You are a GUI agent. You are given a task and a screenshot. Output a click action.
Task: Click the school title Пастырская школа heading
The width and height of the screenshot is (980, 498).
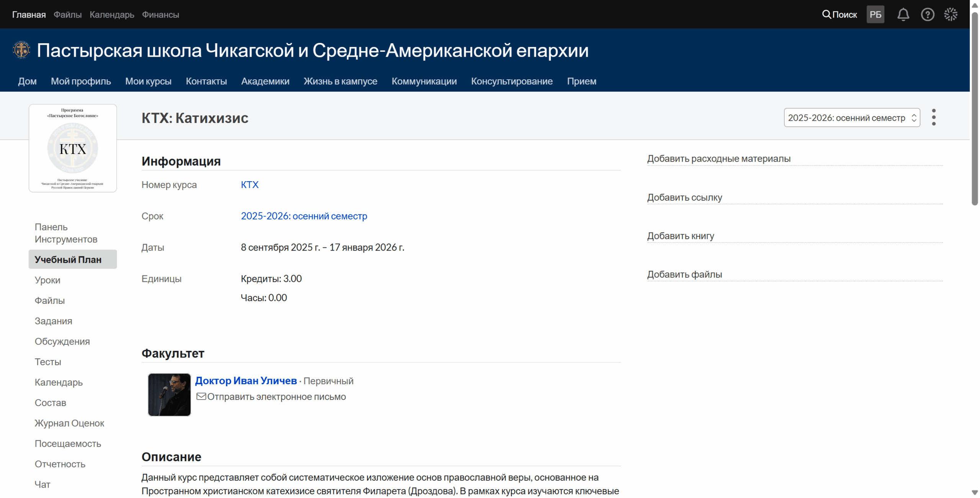point(313,50)
